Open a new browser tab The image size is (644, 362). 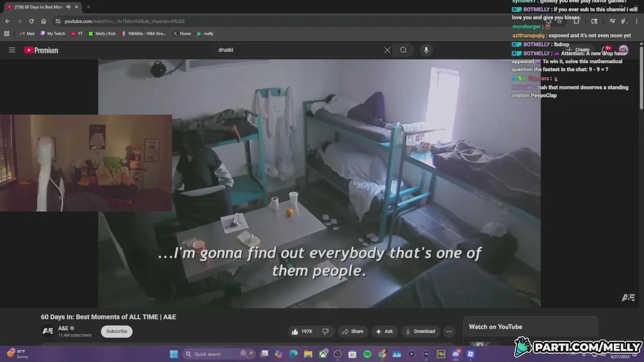coord(88,7)
